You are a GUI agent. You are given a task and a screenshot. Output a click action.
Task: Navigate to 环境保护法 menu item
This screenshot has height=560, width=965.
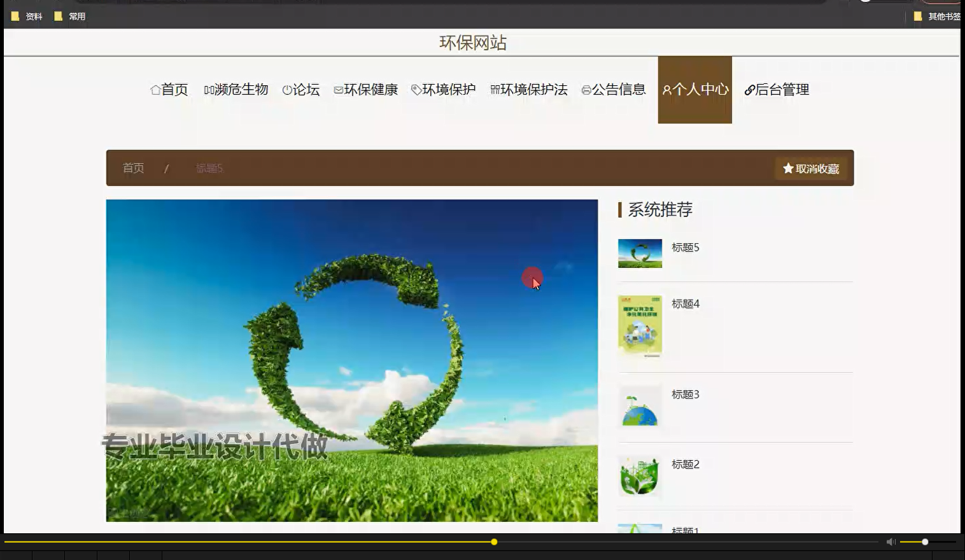(x=533, y=90)
